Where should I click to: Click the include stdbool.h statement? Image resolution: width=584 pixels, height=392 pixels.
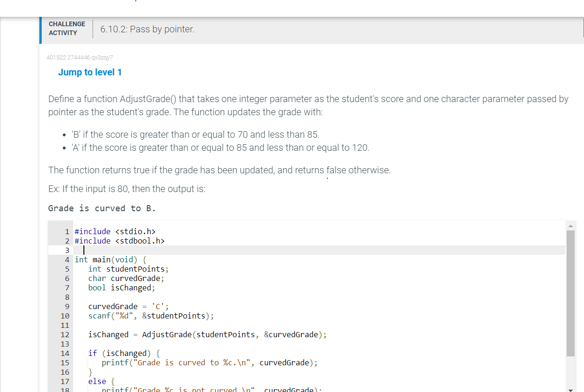click(x=119, y=240)
